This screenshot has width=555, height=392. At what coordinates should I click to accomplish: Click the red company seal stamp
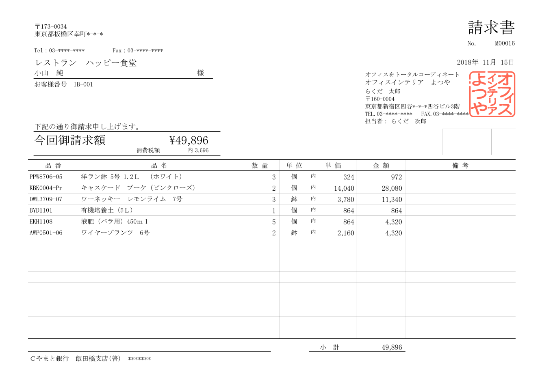pos(492,95)
